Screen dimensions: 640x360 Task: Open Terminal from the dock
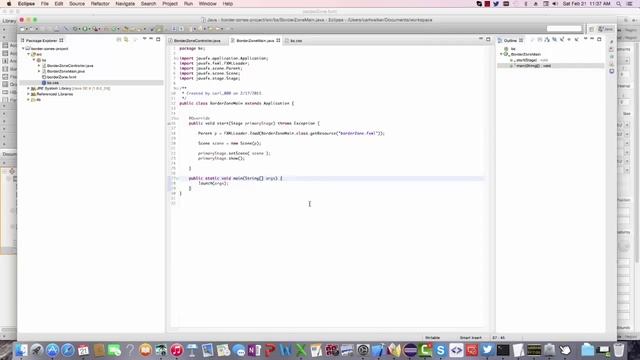point(503,350)
